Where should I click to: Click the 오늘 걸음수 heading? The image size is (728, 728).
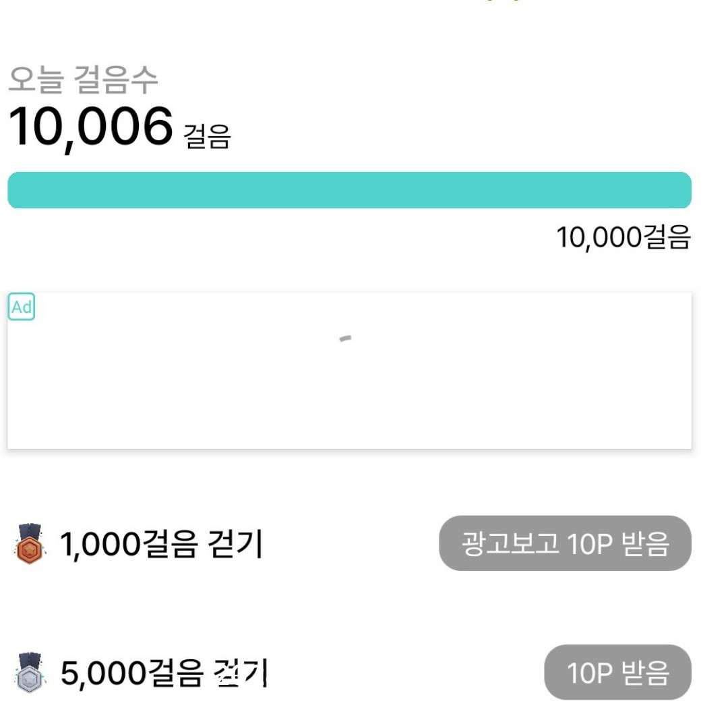click(x=83, y=80)
